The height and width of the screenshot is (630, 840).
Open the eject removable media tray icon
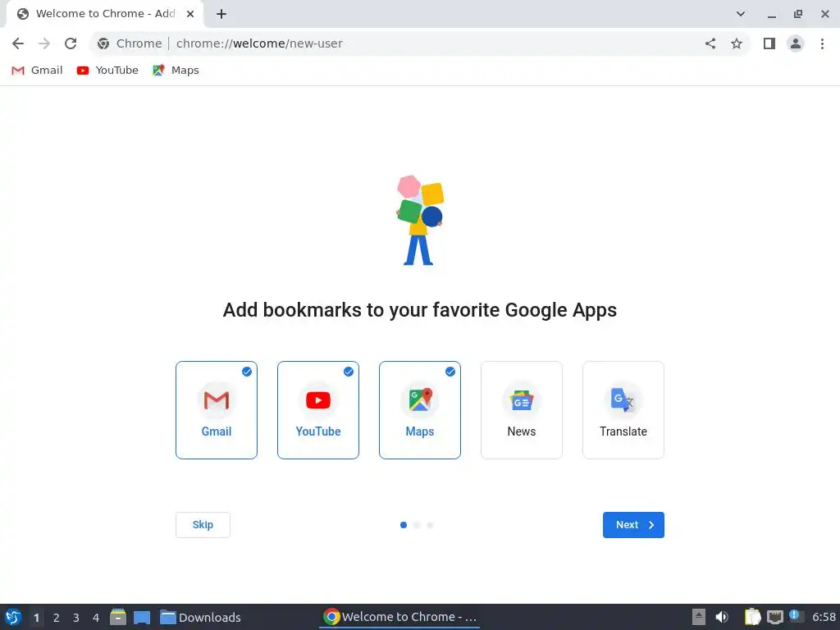699,617
